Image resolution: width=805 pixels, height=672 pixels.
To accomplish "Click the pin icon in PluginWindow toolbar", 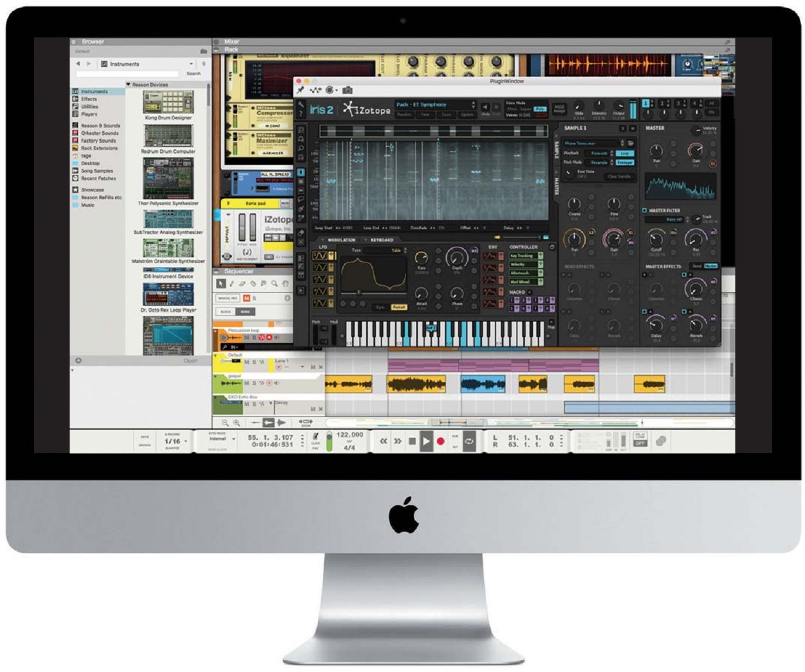I will (x=301, y=90).
